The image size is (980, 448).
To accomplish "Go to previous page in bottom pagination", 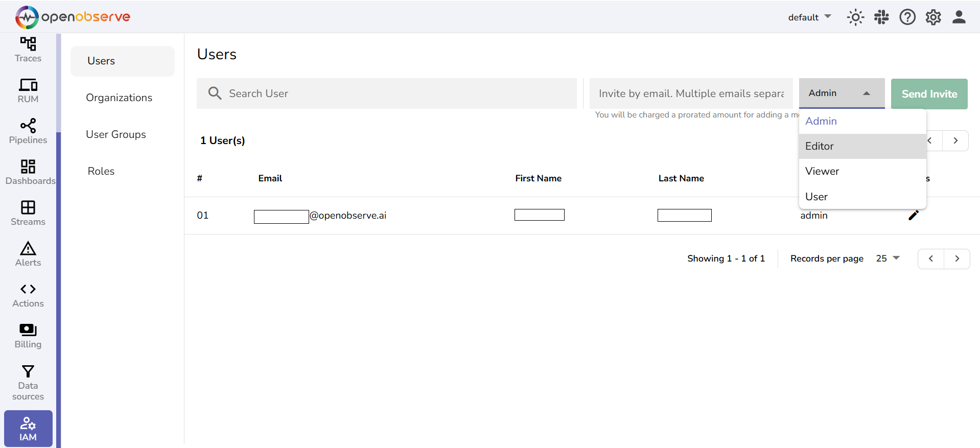I will tap(931, 258).
